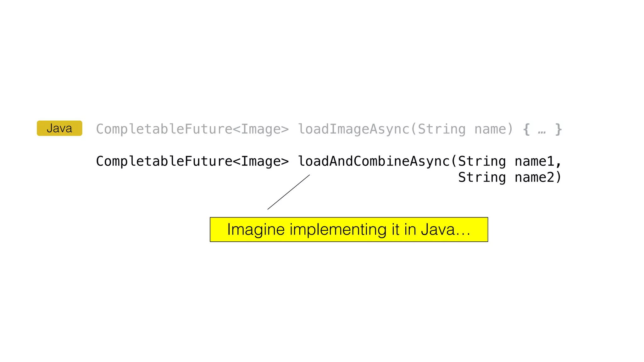Click the gray closing curly brace

(558, 129)
